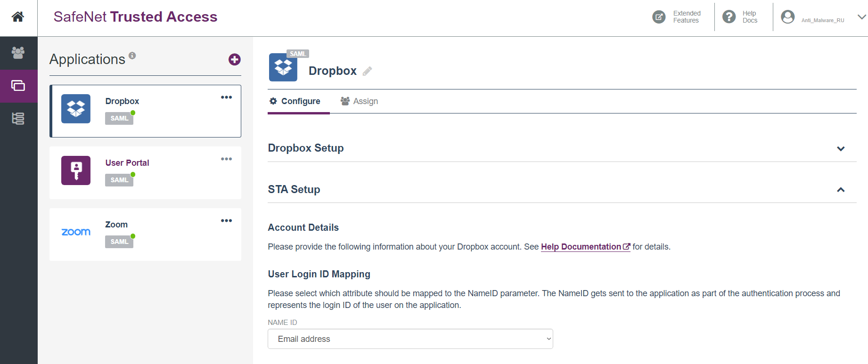Click the Account Details heading

[x=303, y=227]
